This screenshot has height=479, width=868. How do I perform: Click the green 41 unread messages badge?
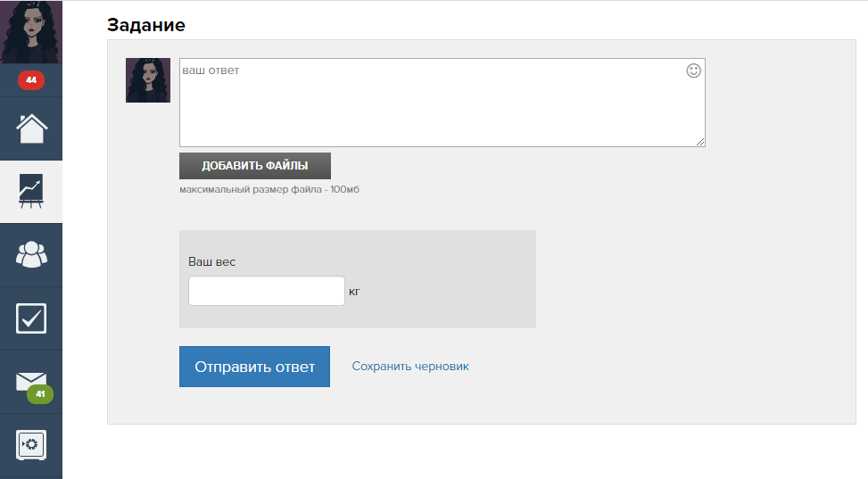click(x=40, y=393)
